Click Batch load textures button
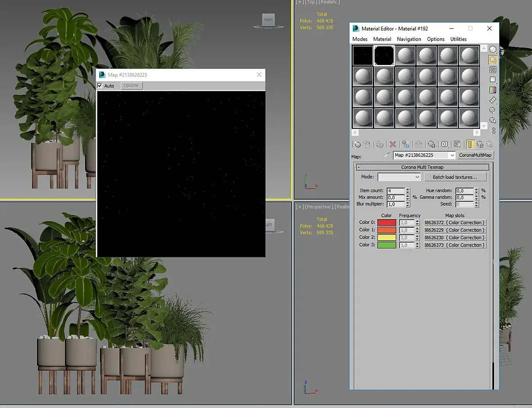This screenshot has width=532, height=408. (x=455, y=177)
